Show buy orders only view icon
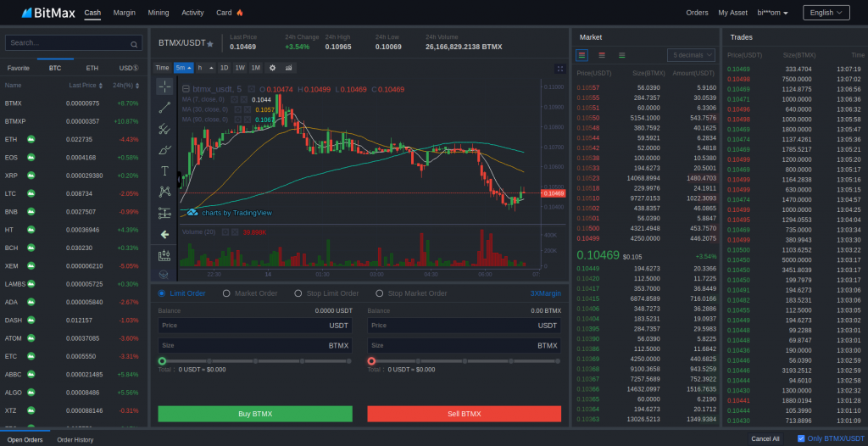The height and width of the screenshot is (446, 868). (621, 55)
